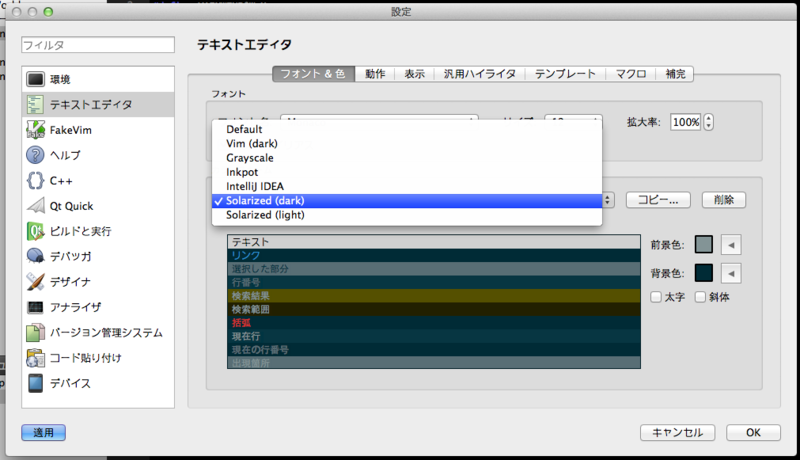The image size is (800, 460).
Task: Adjust the 拡大率 zoom stepper arrows
Action: point(708,122)
